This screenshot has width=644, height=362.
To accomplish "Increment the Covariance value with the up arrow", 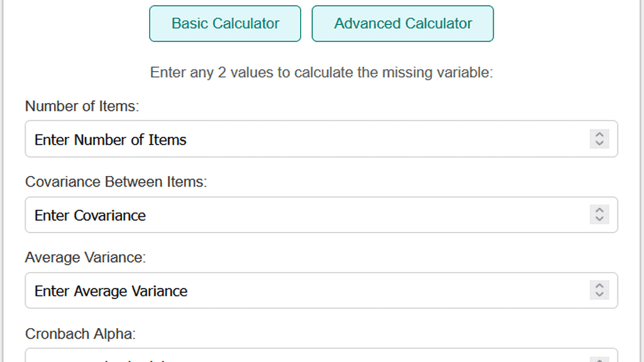I will pyautogui.click(x=599, y=211).
